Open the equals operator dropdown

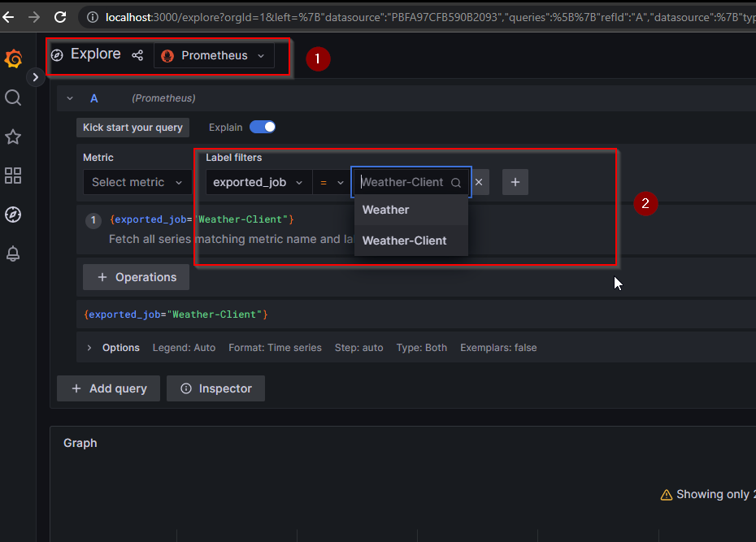point(332,182)
